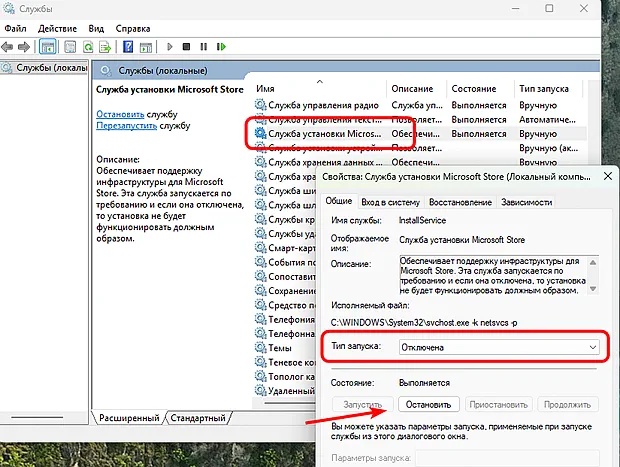Viewport: 620px width, 467px height.
Task: Open the Действие menu
Action: (57, 28)
